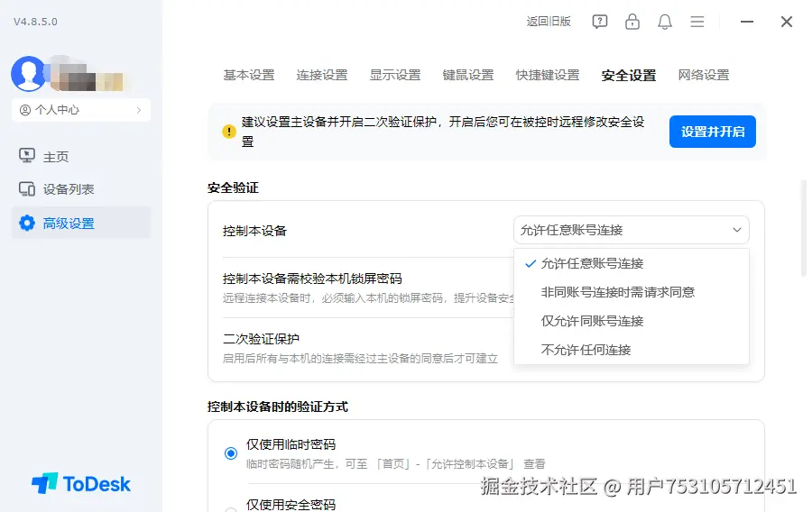Select 仅使用临时密码 radio button
Image resolution: width=812 pixels, height=512 pixels.
(231, 453)
